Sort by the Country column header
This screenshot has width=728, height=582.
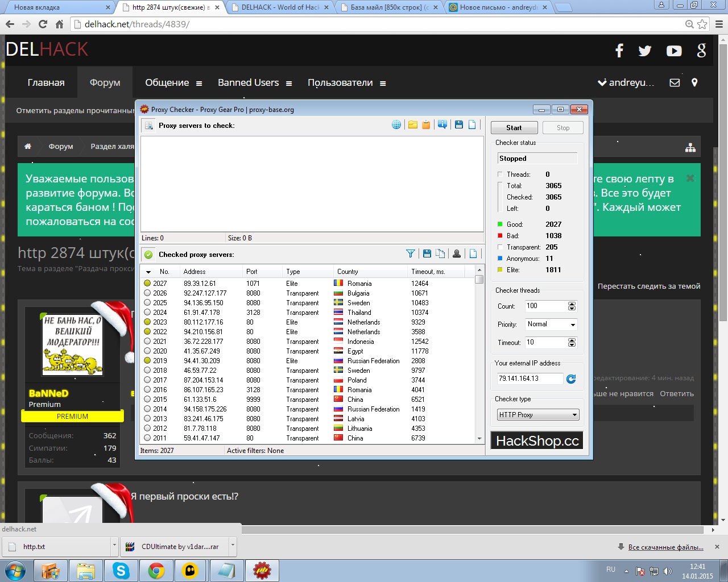(370, 272)
